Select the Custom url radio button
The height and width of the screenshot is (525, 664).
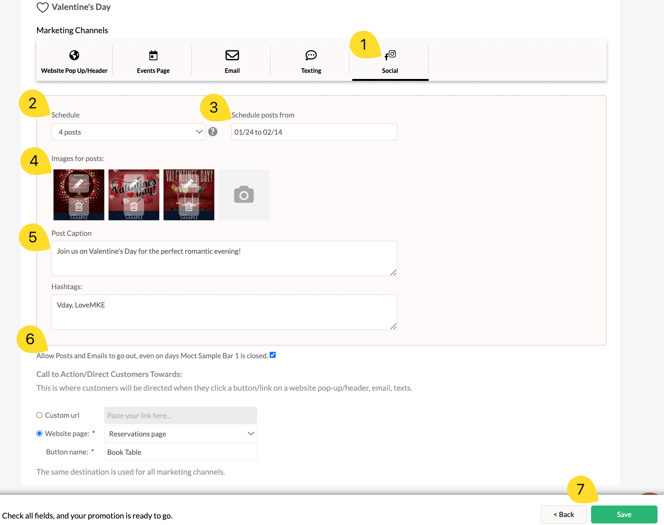(40, 415)
